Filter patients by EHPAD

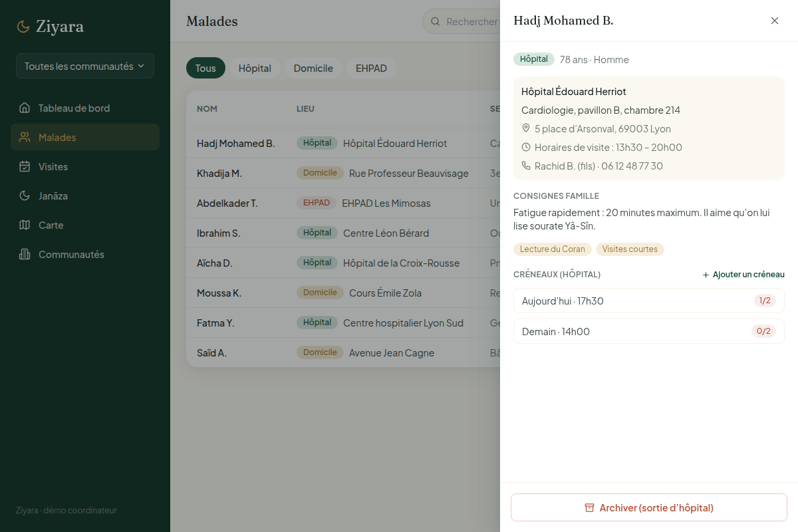coord(371,68)
